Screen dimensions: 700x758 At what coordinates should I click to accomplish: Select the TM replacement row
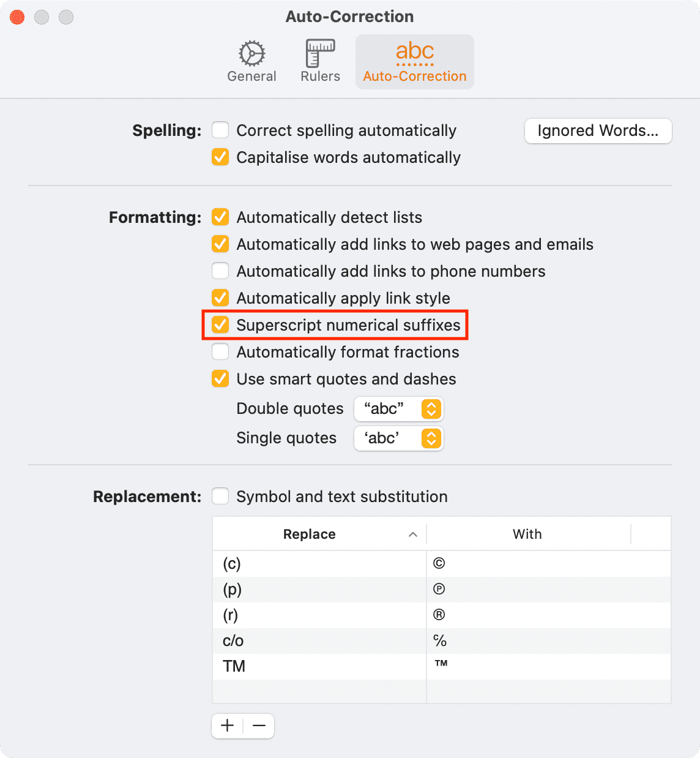(442, 666)
